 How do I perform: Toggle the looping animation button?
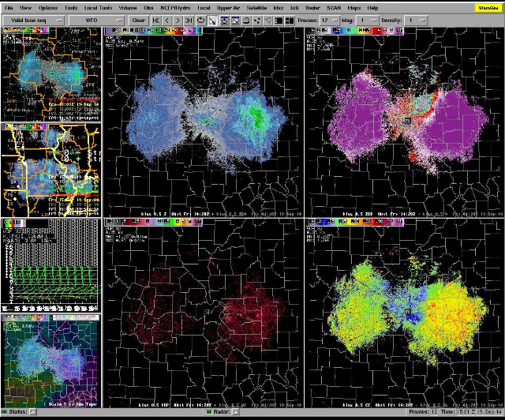pos(200,20)
